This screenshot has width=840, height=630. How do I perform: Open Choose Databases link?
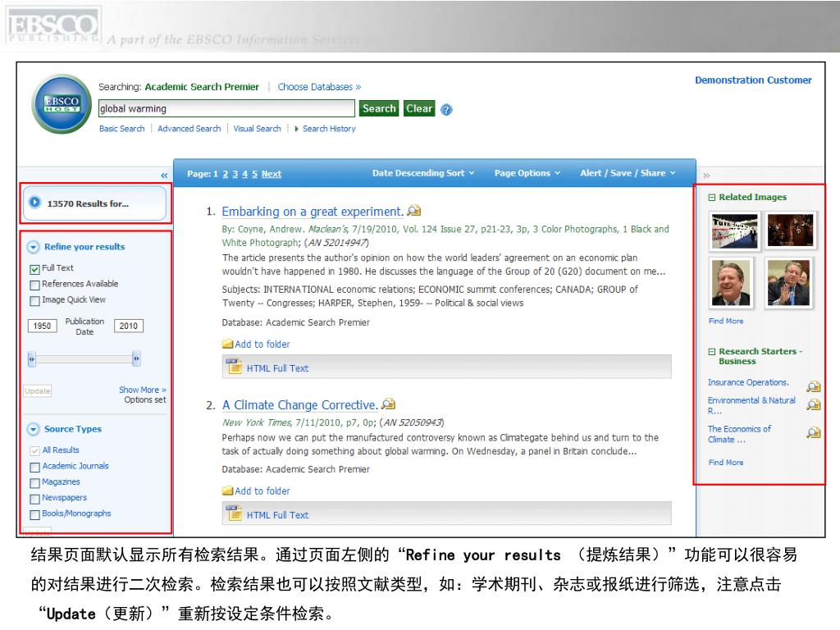pyautogui.click(x=319, y=87)
